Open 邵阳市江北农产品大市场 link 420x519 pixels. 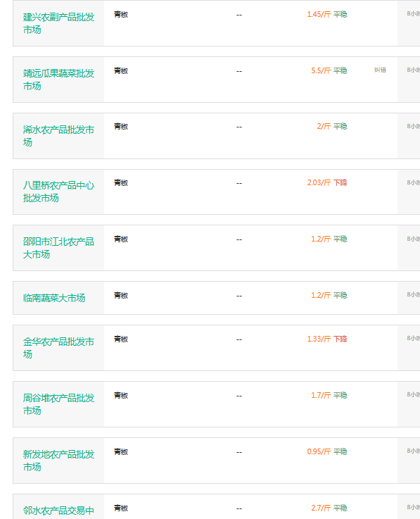tap(58, 248)
